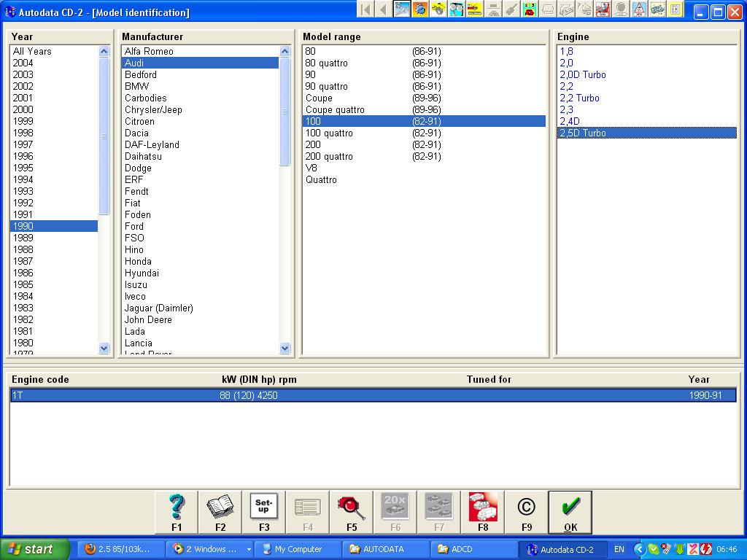Select 'All Years' in the Year list

[54, 52]
